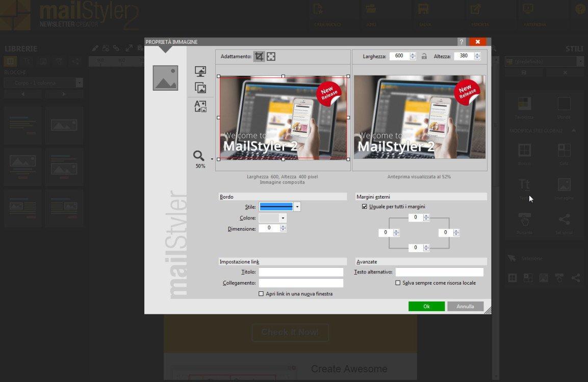Viewport: 588px width, 382px height.
Task: Increase Altezza with the up arrow
Action: click(477, 54)
